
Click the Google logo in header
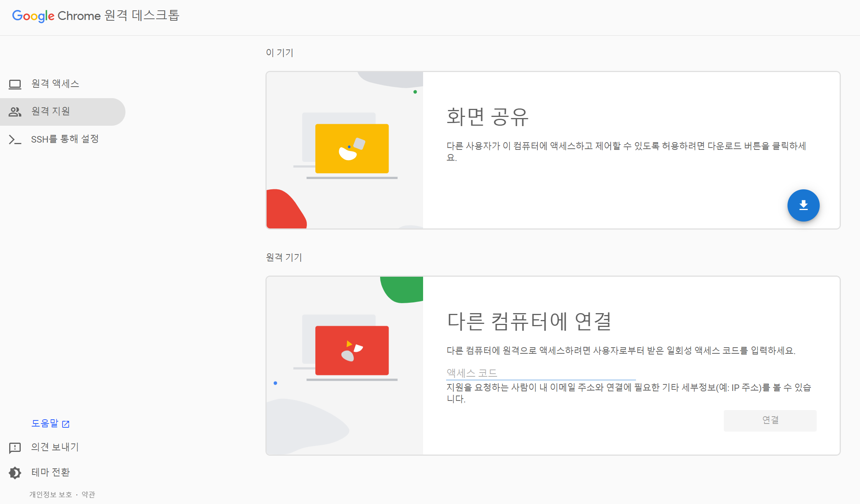coord(33,16)
